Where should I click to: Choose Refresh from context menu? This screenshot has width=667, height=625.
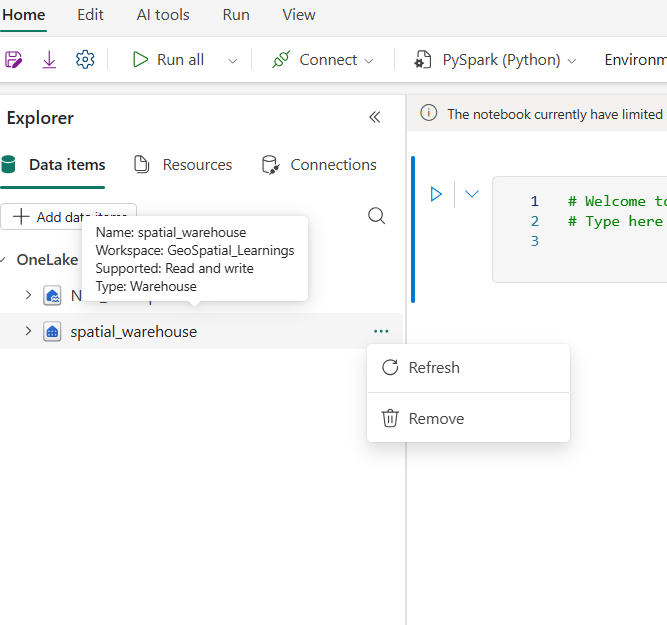pos(468,368)
